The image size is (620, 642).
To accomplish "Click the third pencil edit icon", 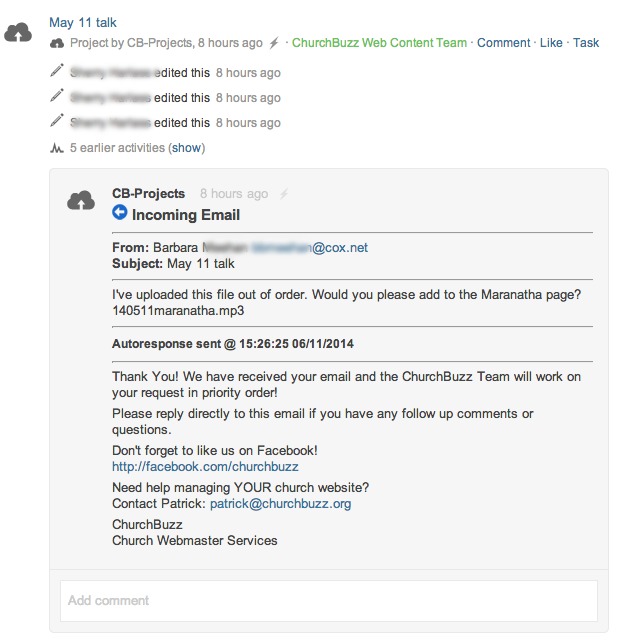I will tap(57, 122).
